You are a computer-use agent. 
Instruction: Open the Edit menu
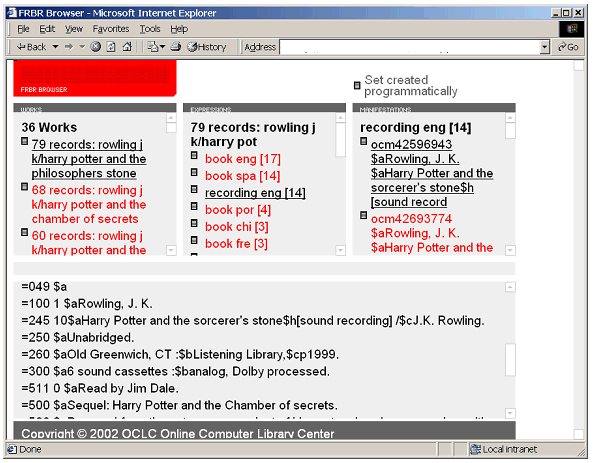pyautogui.click(x=47, y=29)
